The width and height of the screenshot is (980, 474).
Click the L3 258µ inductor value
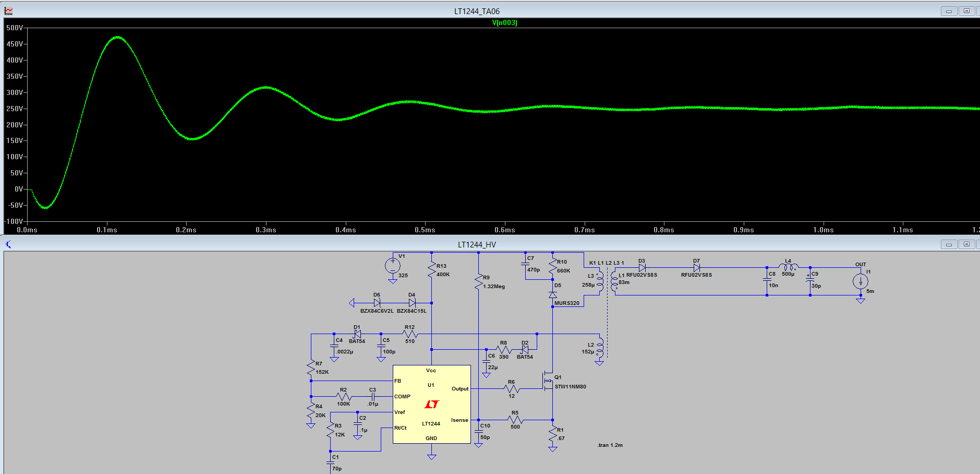tap(588, 285)
